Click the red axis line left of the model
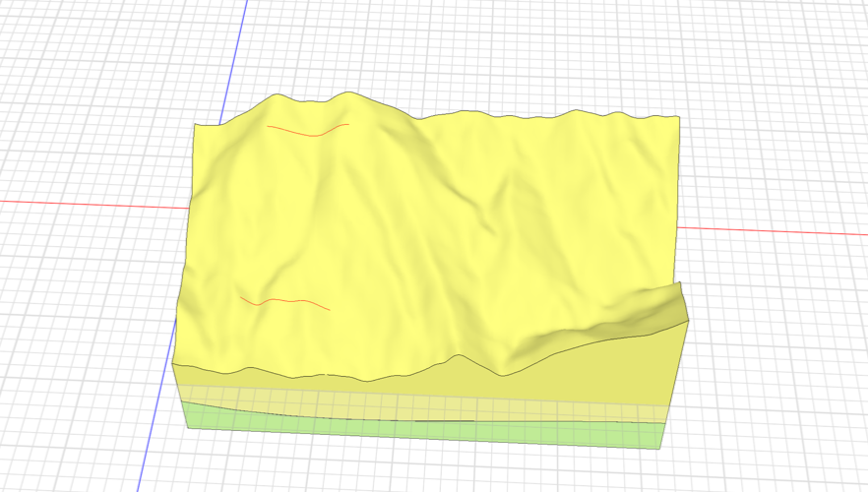The height and width of the screenshot is (492, 868). click(x=89, y=202)
